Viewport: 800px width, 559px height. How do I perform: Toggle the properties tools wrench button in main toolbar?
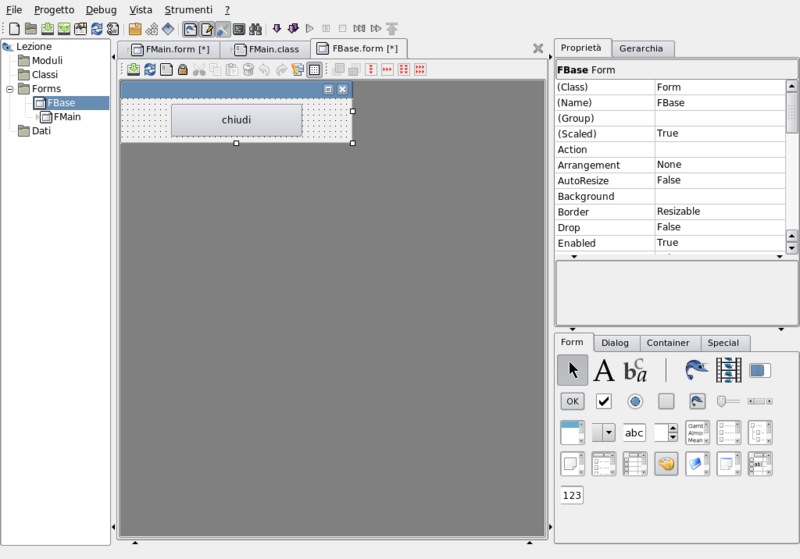tap(222, 29)
